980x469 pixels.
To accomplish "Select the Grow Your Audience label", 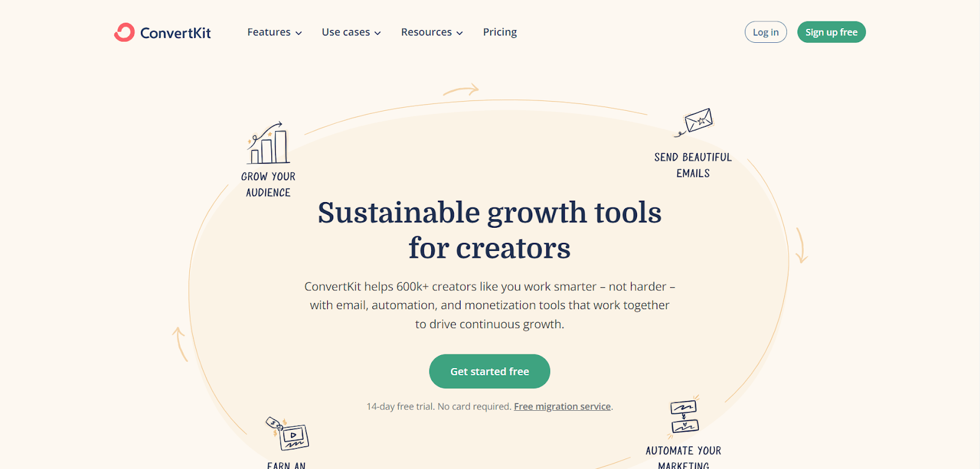I will (268, 184).
